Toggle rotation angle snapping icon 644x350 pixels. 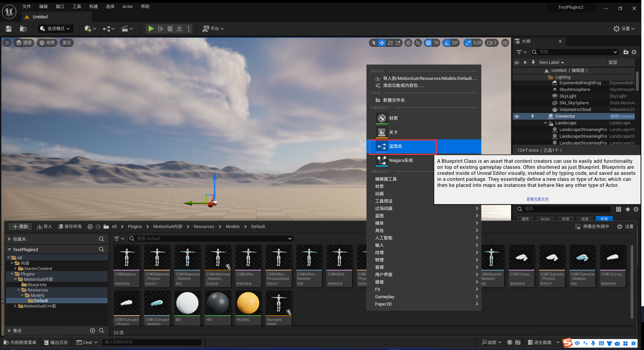point(447,43)
